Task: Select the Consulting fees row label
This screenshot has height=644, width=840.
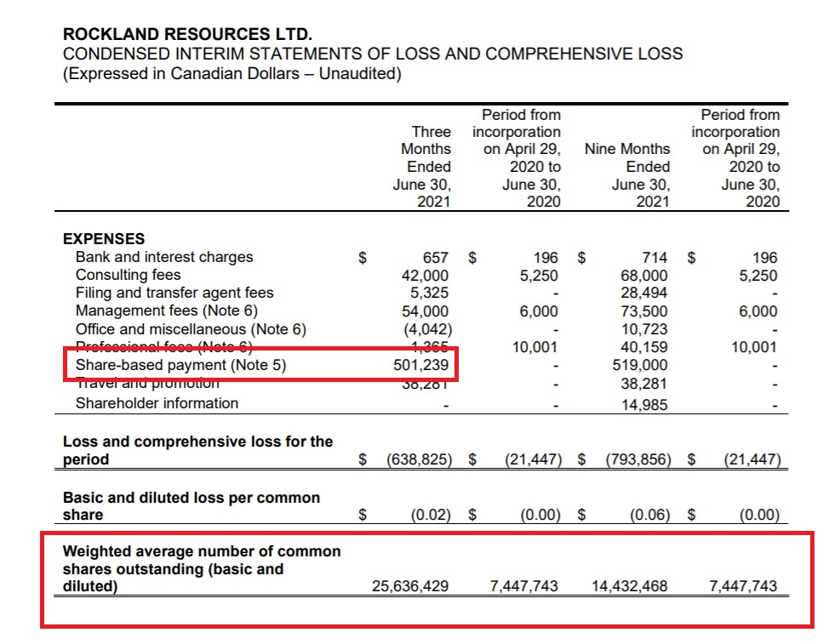Action: [128, 275]
